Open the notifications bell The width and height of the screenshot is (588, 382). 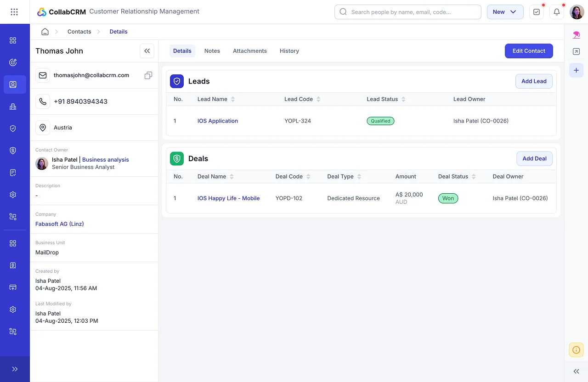(x=557, y=12)
